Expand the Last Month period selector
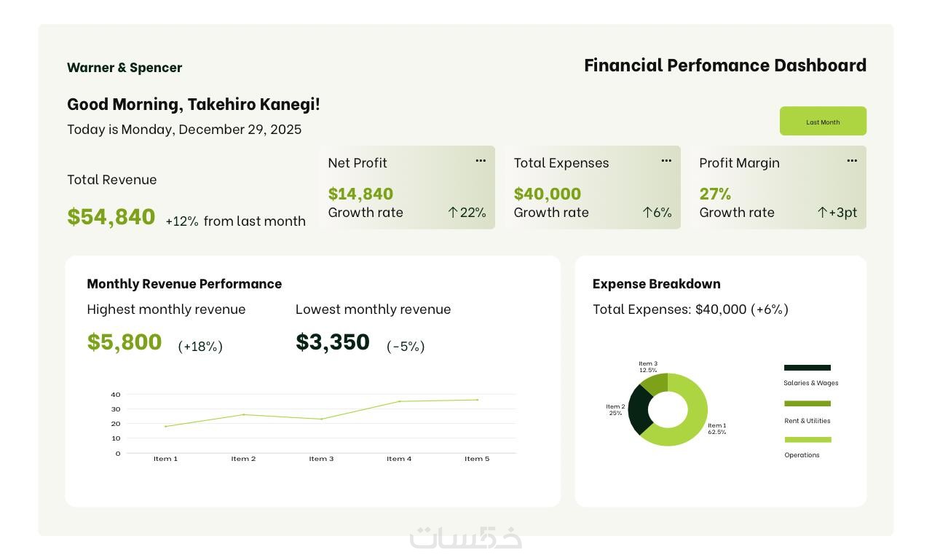This screenshot has height=560, width=932. click(x=823, y=122)
